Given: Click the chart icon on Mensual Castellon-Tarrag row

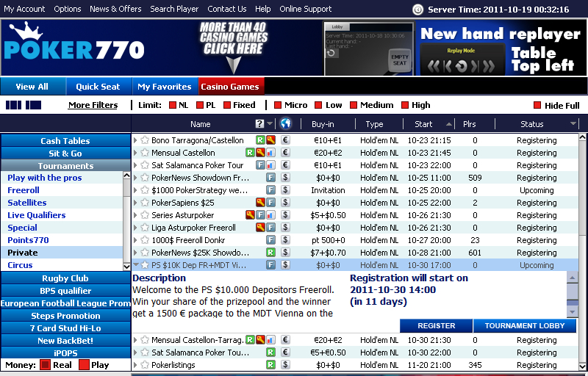Looking at the screenshot, I should pos(270,340).
